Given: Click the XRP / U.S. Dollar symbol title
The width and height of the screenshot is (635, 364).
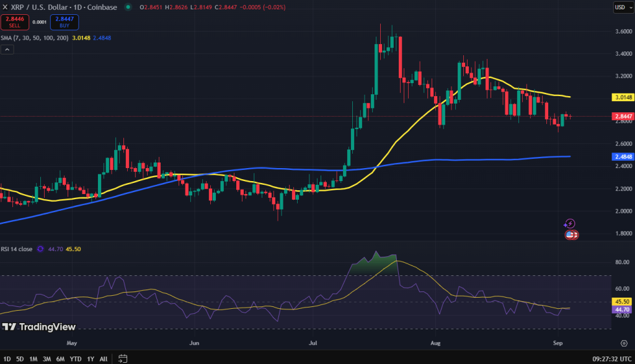Looking at the screenshot, I should (x=64, y=7).
